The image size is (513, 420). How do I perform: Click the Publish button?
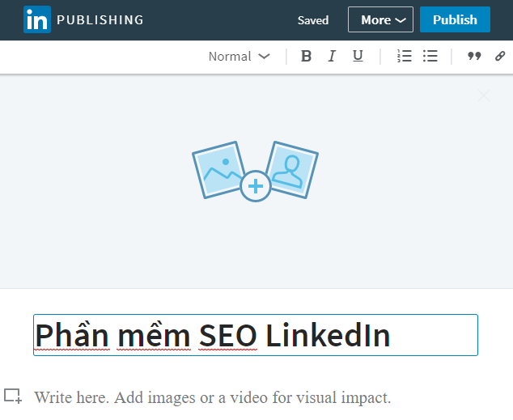click(455, 19)
